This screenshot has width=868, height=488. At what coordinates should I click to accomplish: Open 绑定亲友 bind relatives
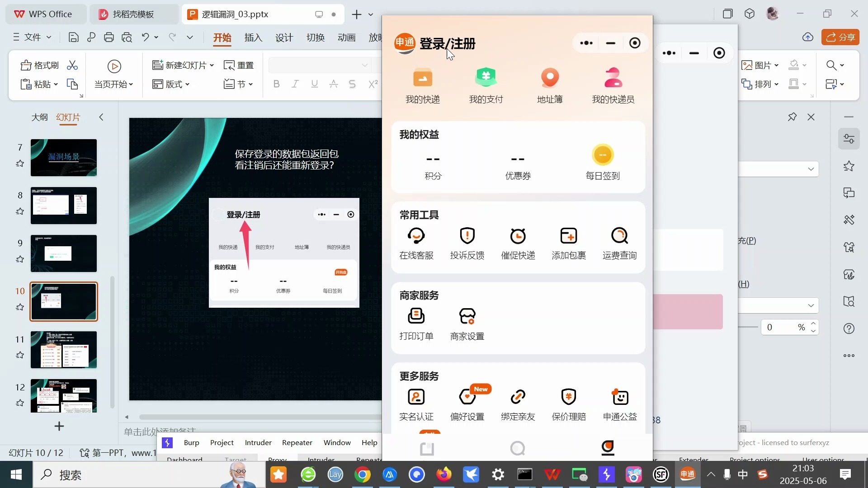(518, 405)
